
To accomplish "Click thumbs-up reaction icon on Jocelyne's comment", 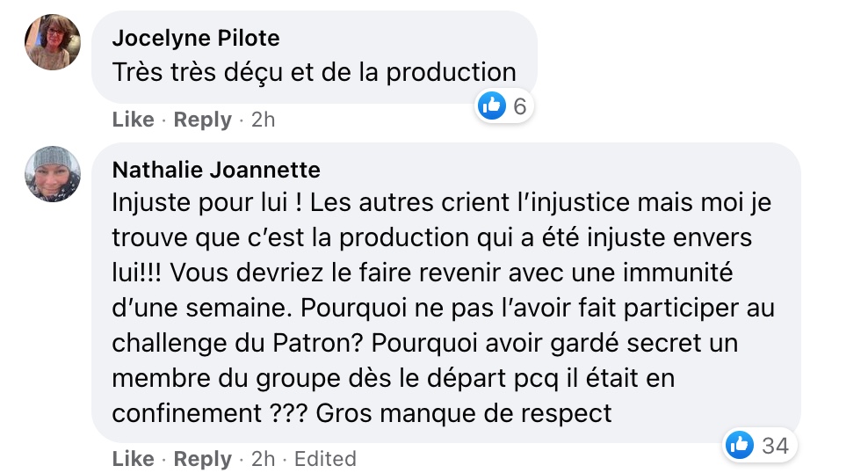I will [x=491, y=106].
